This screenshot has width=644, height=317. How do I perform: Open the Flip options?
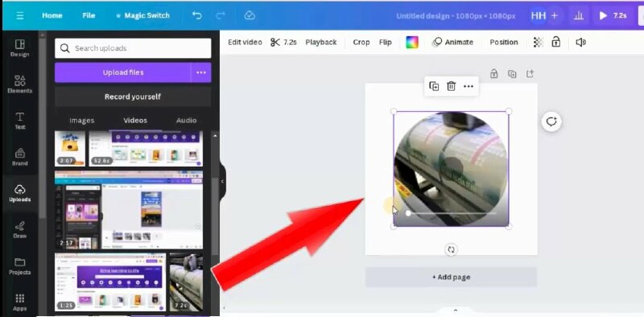coord(386,43)
